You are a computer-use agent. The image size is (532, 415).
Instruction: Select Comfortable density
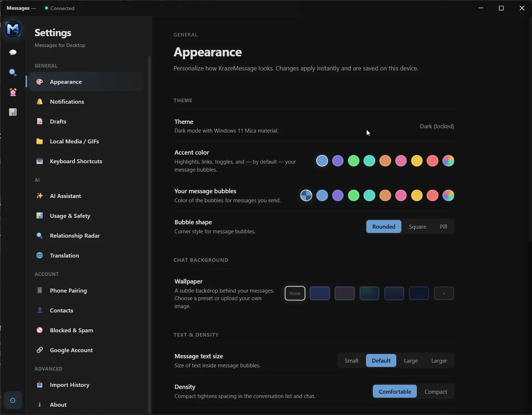tap(395, 392)
